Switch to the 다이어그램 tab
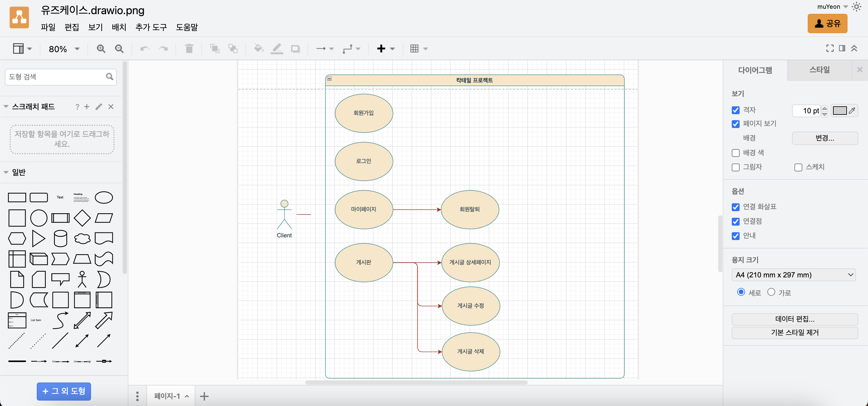This screenshot has height=406, width=868. [755, 70]
